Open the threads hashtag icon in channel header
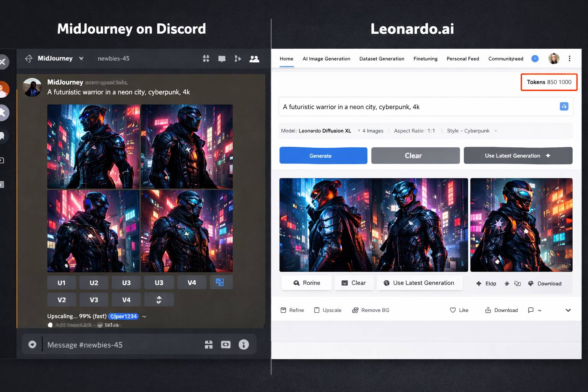 coord(206,59)
